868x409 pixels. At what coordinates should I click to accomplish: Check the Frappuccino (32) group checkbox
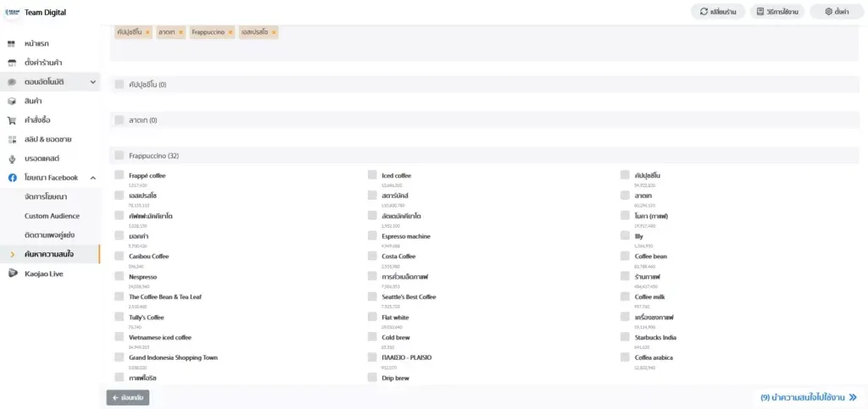point(119,156)
